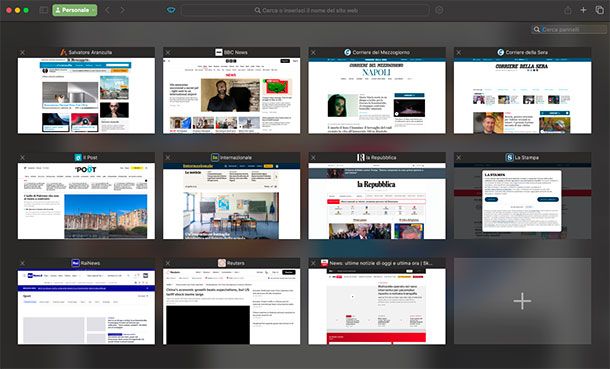The width and height of the screenshot is (610, 369).
Task: Open the Personale profile dropdown
Action: pos(75,10)
